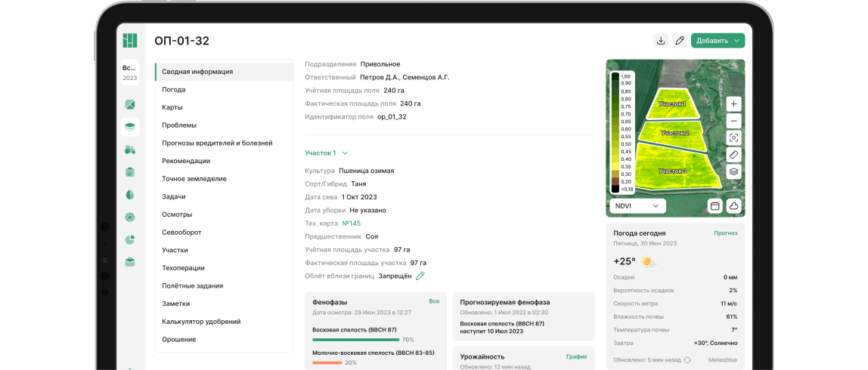The width and height of the screenshot is (868, 370).
Task: Click the pie chart icon in sidebar
Action: (130, 239)
